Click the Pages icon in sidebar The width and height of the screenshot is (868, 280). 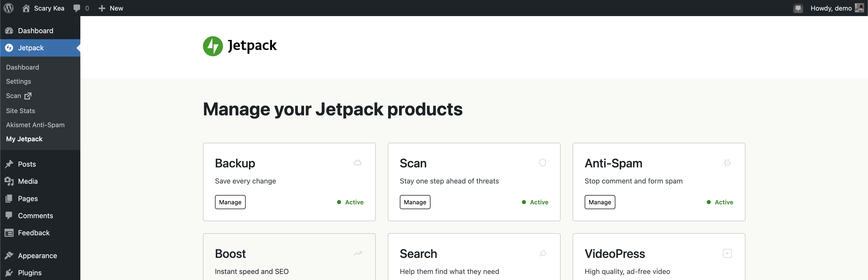tap(9, 198)
